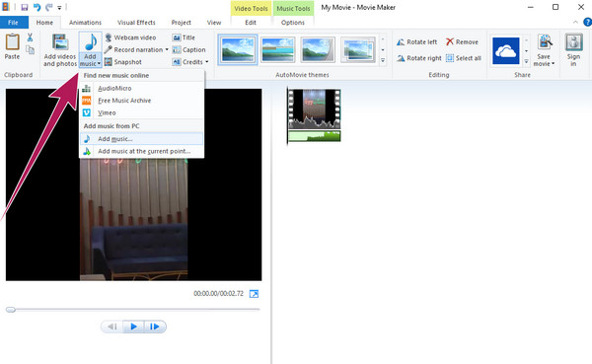Select the video clip on the storyboard
The width and height of the screenshot is (592, 364).
coord(314,109)
